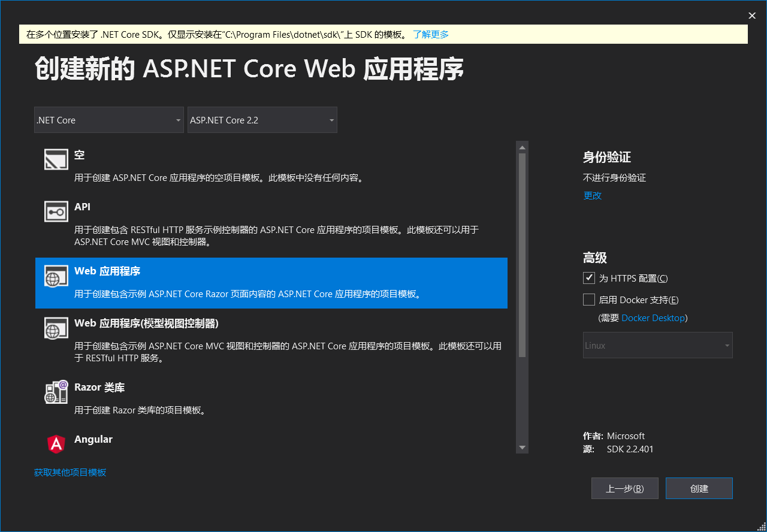Image resolution: width=767 pixels, height=532 pixels.
Task: Click the red Angular logo icon
Action: [x=56, y=444]
